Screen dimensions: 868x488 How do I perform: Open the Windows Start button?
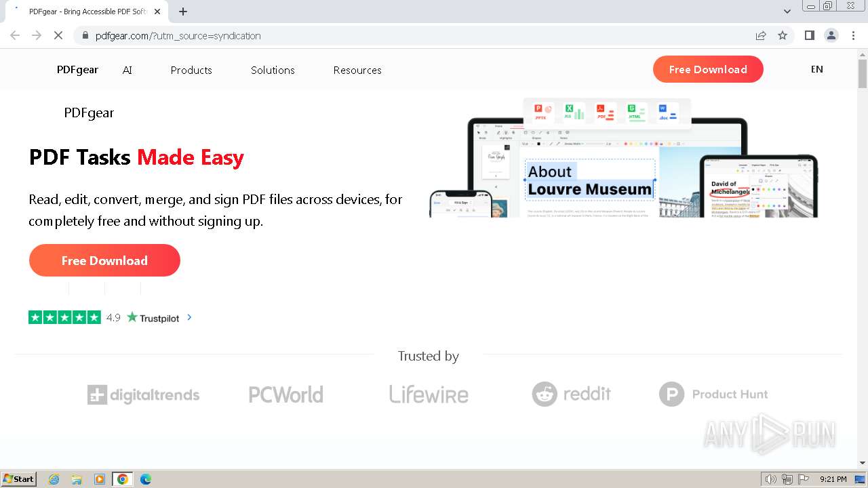tap(18, 479)
